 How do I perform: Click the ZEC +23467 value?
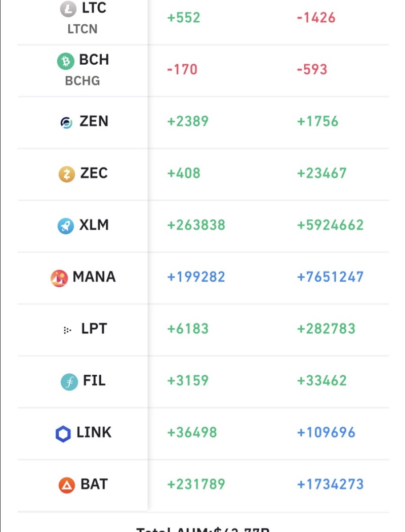(x=322, y=173)
